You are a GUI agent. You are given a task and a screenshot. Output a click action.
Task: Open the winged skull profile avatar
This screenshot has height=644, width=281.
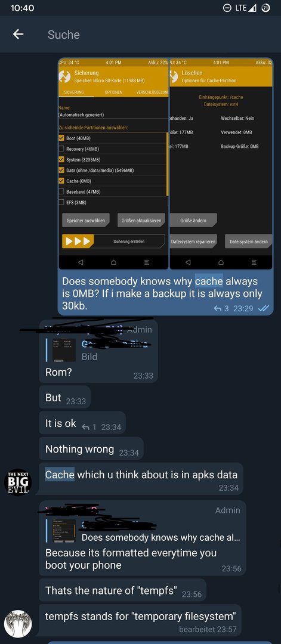[18, 624]
